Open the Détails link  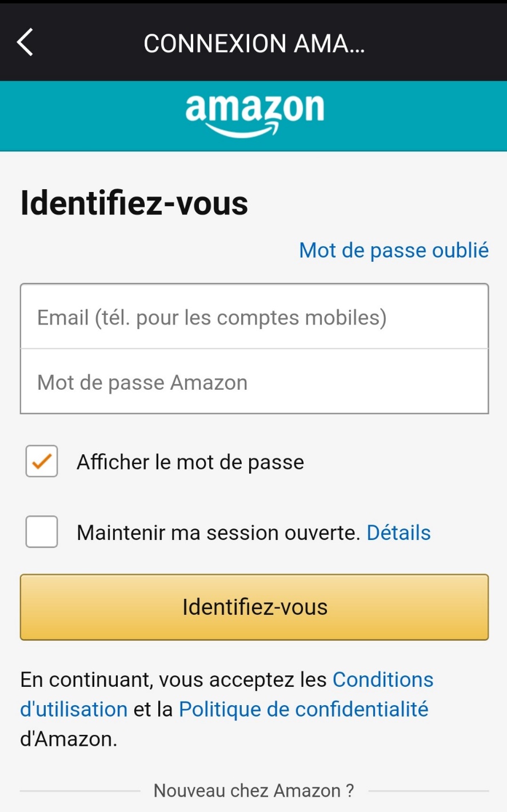[x=398, y=533]
